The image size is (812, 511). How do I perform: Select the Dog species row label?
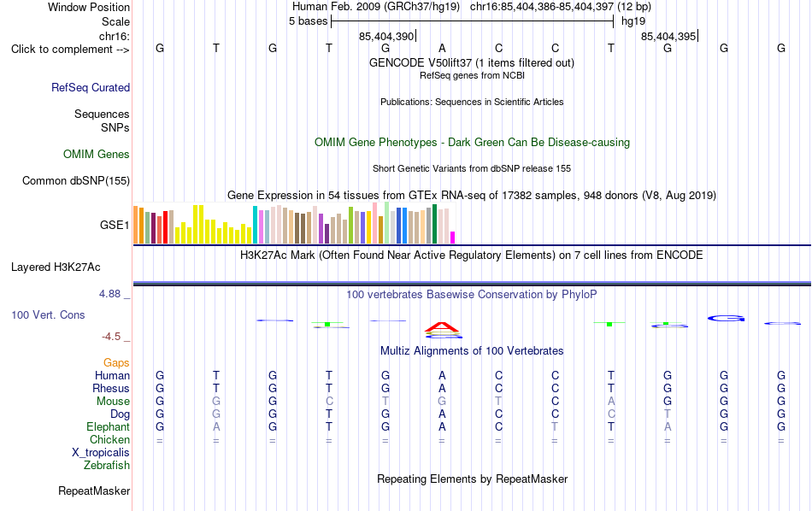tap(121, 414)
